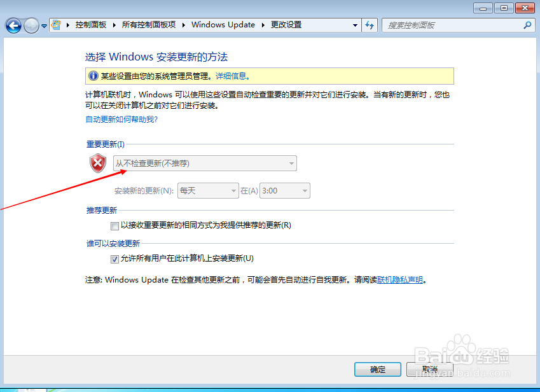This screenshot has width=540, height=392.
Task: Expand the recent pages chevron beside navigation arrows
Action: [43, 25]
